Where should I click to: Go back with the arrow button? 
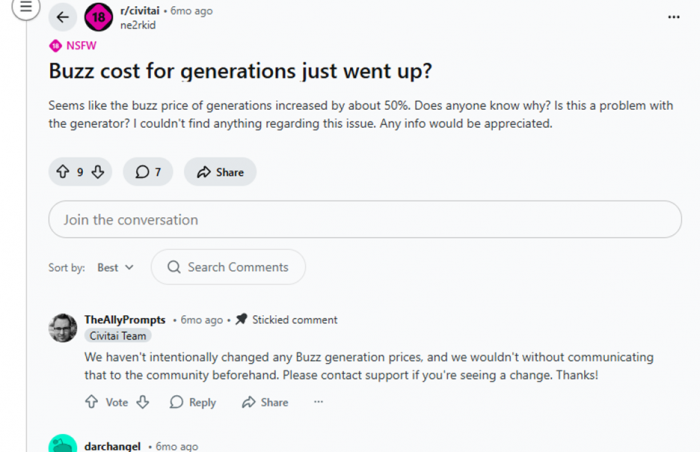pos(63,17)
